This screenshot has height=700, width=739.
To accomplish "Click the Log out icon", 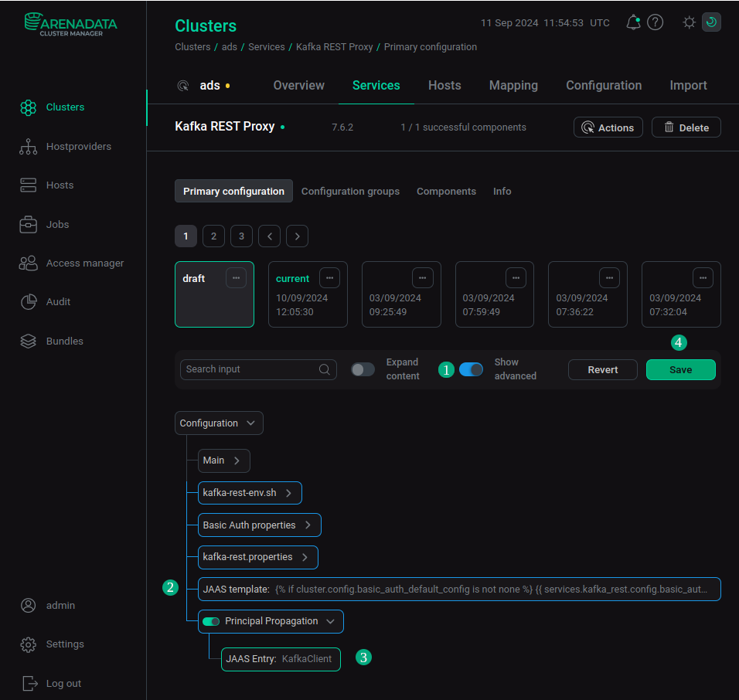I will click(29, 683).
